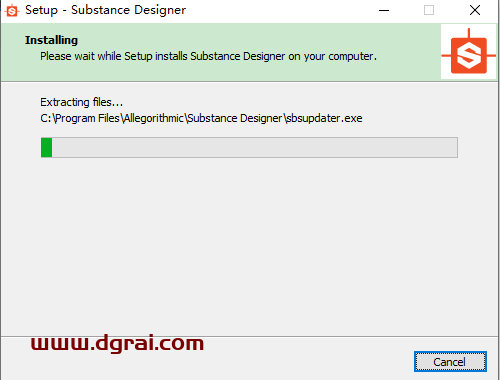The height and width of the screenshot is (380, 500).
Task: Click the disabled maximize button
Action: [429, 10]
